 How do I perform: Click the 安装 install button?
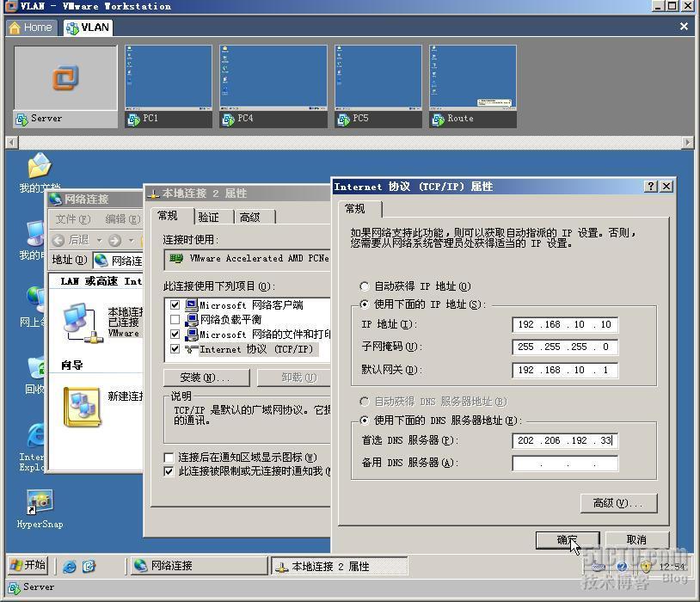tap(206, 378)
